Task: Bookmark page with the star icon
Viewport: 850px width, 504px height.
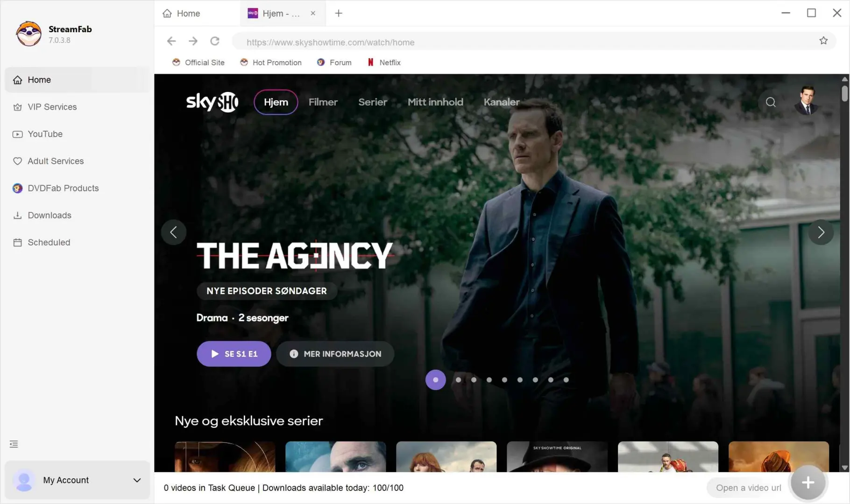Action: 823,41
